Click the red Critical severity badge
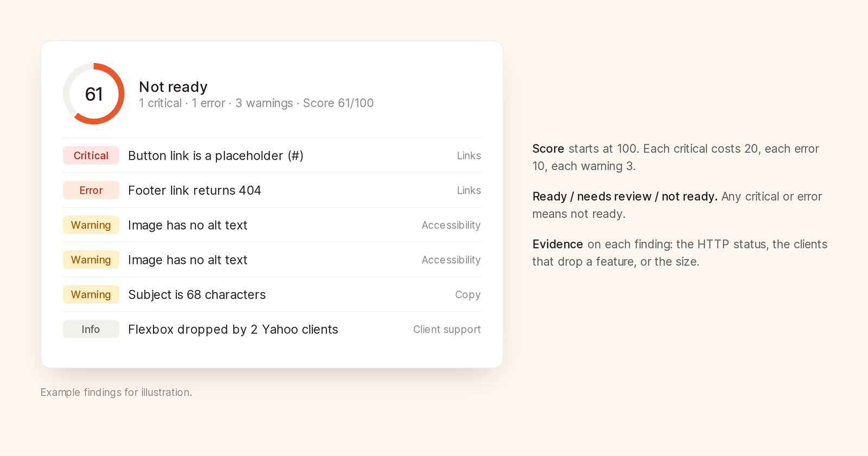Screen dimensions: 868x456 coord(91,155)
